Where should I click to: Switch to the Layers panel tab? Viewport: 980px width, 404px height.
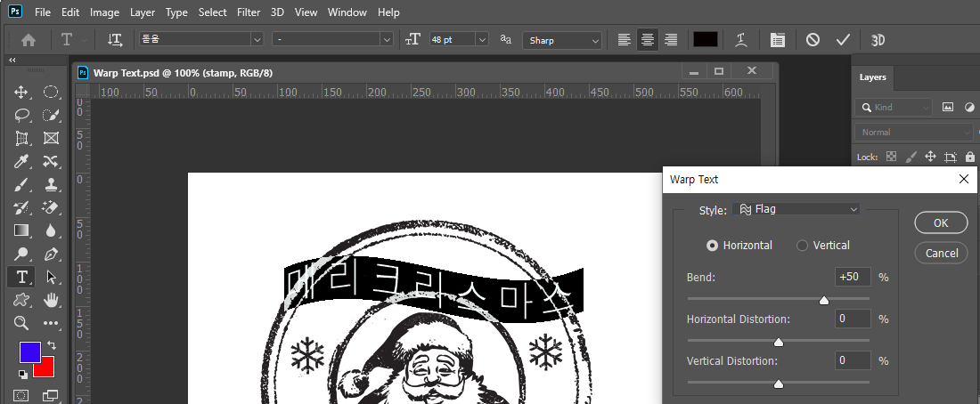click(x=872, y=77)
